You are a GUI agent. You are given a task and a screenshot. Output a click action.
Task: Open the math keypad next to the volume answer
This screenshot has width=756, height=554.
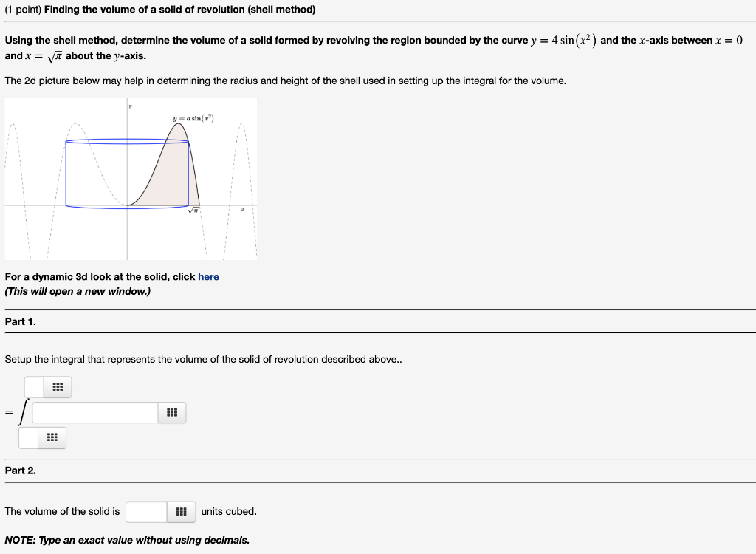point(182,511)
